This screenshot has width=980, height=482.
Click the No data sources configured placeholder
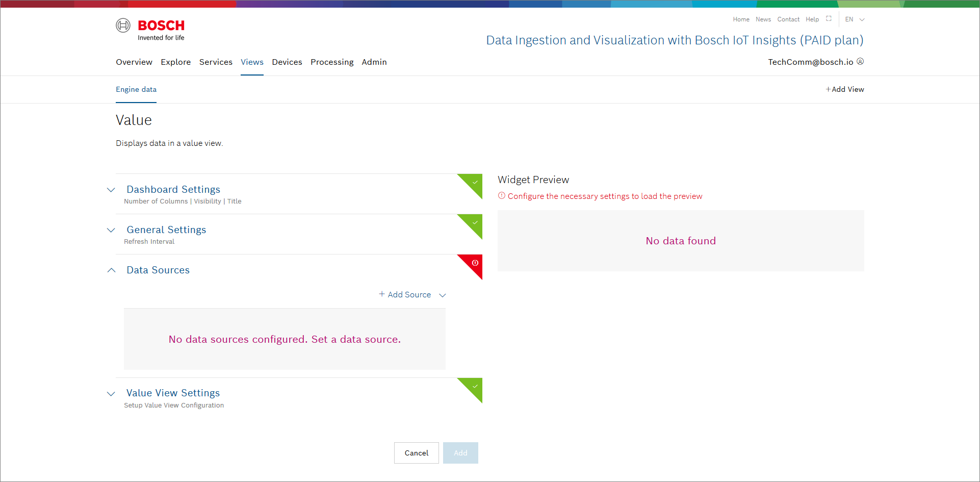pos(285,339)
